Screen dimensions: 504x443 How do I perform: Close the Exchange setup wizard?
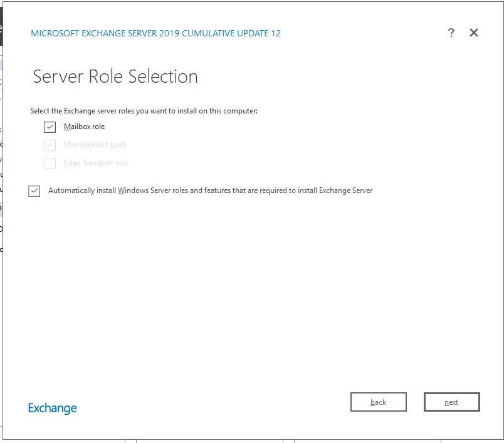pos(474,33)
